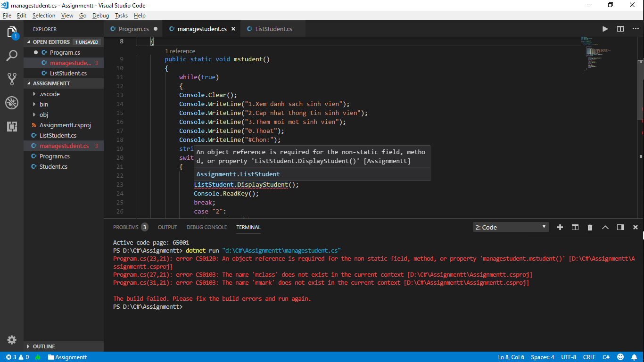The width and height of the screenshot is (644, 362).
Task: Expand the Outline section
Action: tap(44, 346)
